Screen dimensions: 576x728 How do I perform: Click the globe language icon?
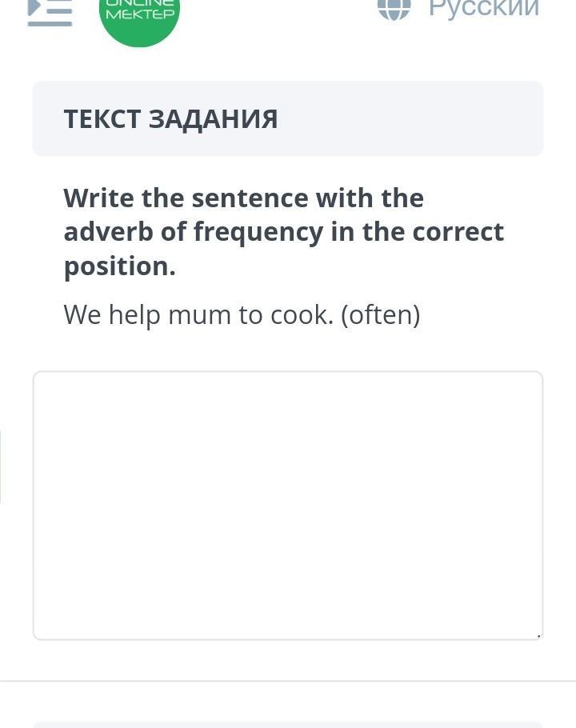pos(393,8)
